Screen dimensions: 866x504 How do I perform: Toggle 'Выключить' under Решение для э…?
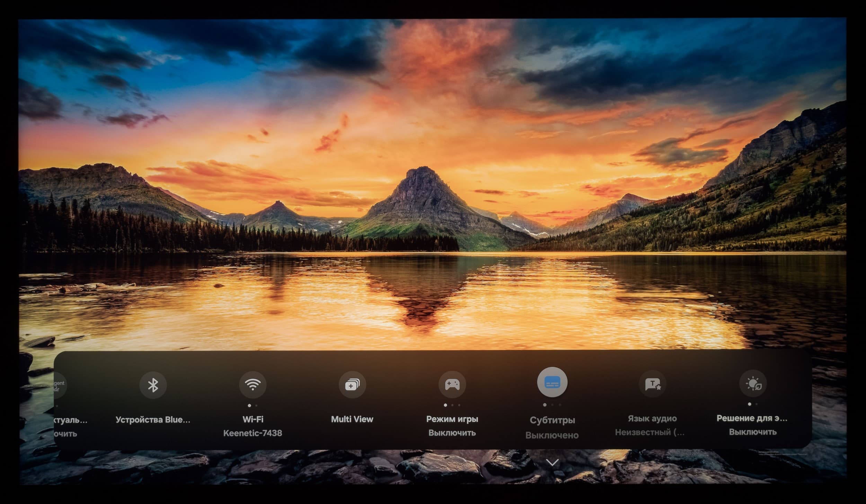click(753, 432)
